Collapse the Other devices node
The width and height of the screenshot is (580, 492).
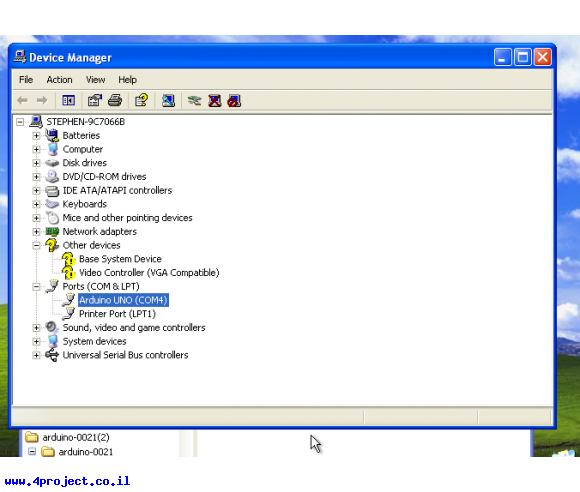[x=36, y=245]
